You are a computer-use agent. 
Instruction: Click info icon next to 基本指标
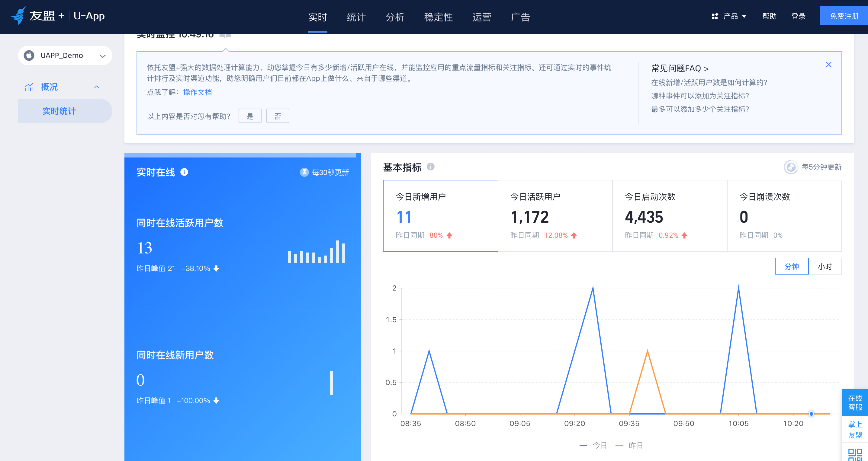click(x=431, y=167)
